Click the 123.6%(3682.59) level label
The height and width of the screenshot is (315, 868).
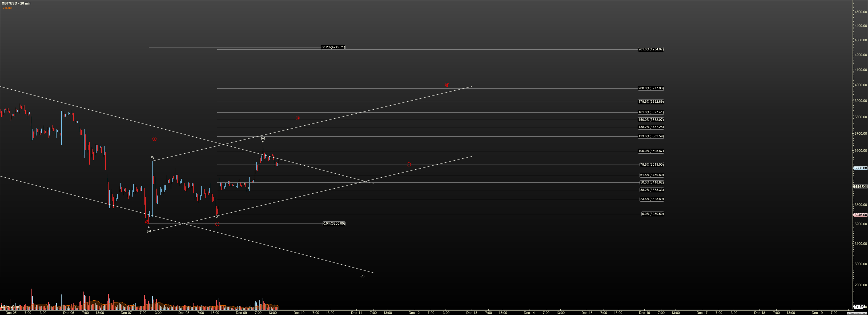click(651, 136)
